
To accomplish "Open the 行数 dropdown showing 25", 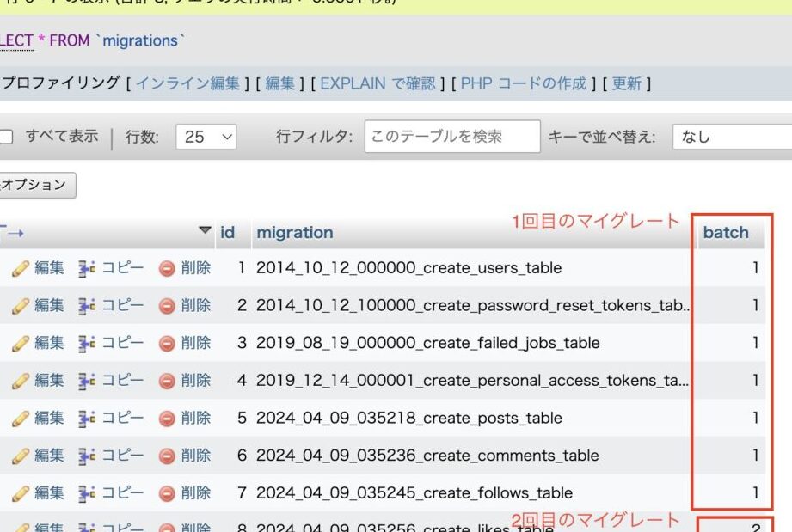I will point(206,137).
